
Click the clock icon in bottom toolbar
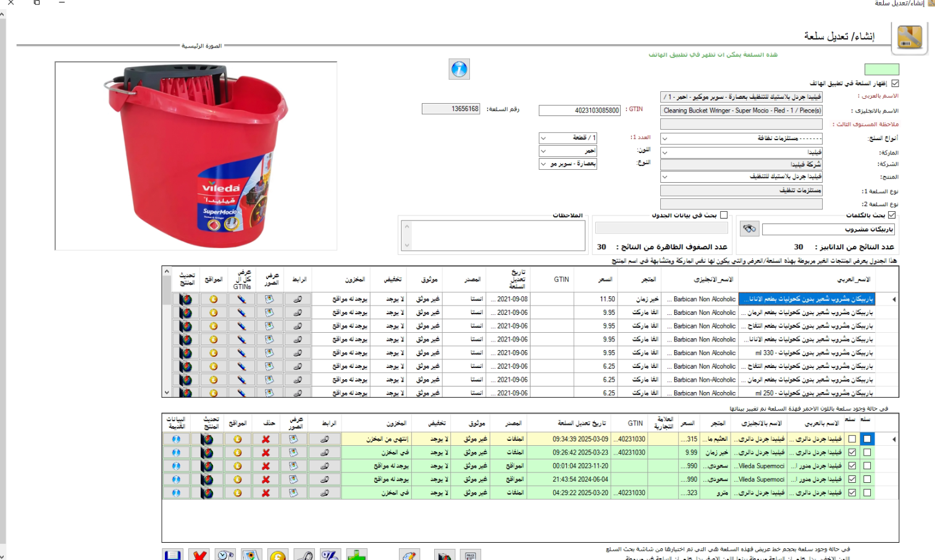click(x=225, y=555)
